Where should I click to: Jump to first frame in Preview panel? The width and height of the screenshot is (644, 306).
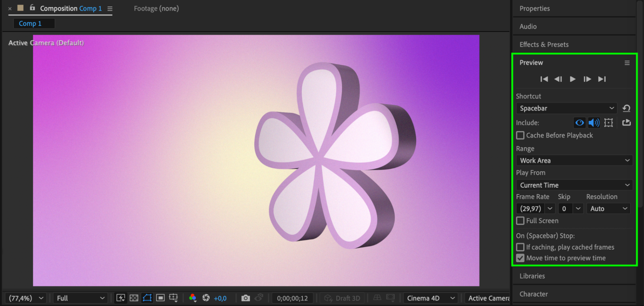point(544,79)
